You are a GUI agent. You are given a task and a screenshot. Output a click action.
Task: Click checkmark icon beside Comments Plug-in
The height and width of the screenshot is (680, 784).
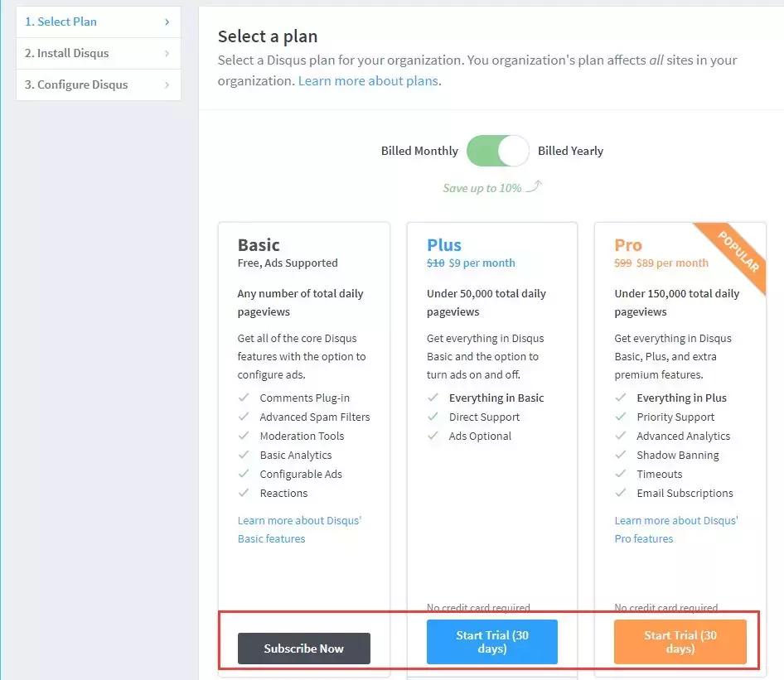coord(244,398)
